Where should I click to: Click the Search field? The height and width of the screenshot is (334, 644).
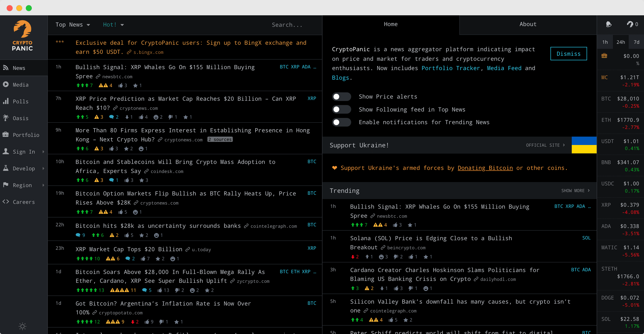click(x=287, y=24)
